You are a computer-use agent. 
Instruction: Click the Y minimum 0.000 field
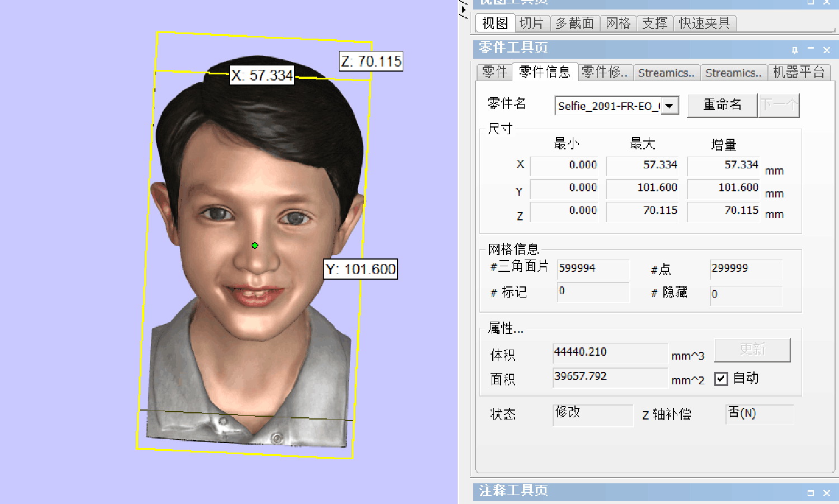pos(564,189)
